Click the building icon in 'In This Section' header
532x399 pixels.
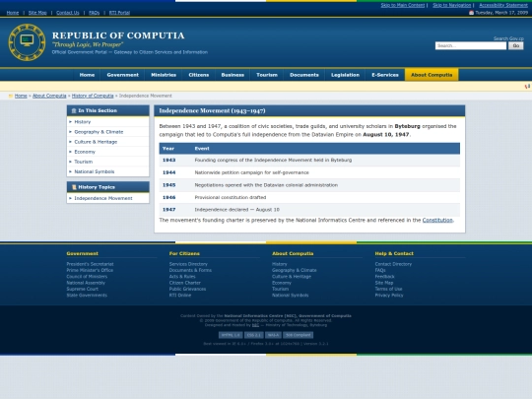click(x=74, y=110)
